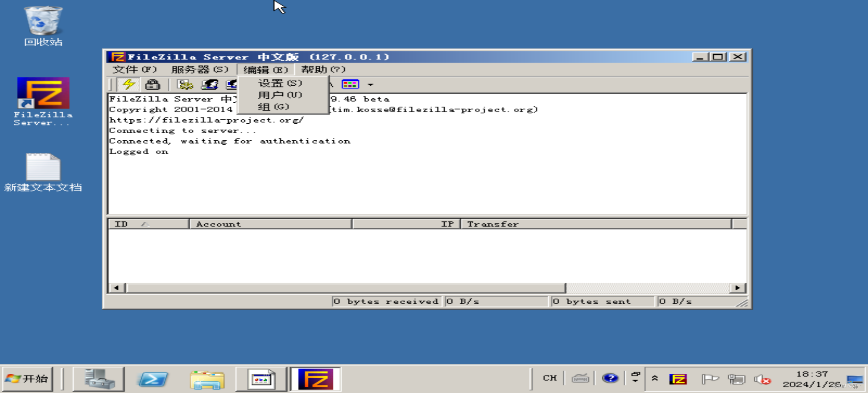The width and height of the screenshot is (868, 393).
Task: Choose 用户(U) from the edit menu
Action: pos(280,95)
